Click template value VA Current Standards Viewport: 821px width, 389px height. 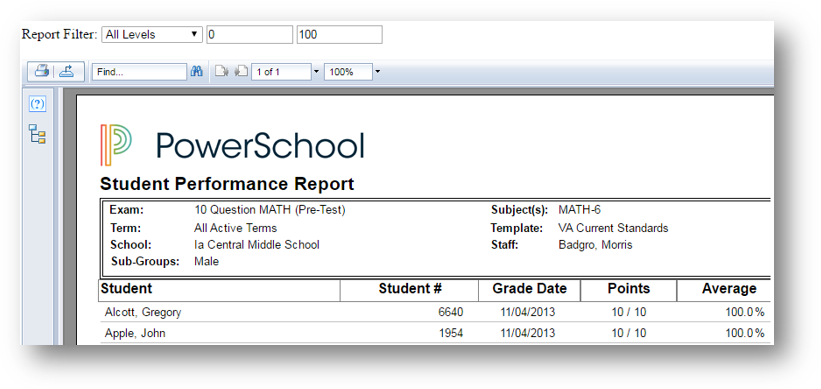[x=613, y=228]
